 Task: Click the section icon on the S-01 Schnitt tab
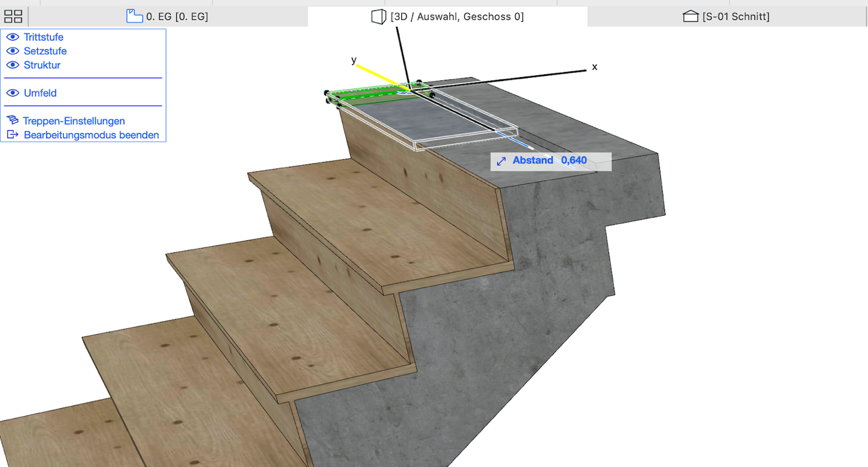tap(691, 16)
